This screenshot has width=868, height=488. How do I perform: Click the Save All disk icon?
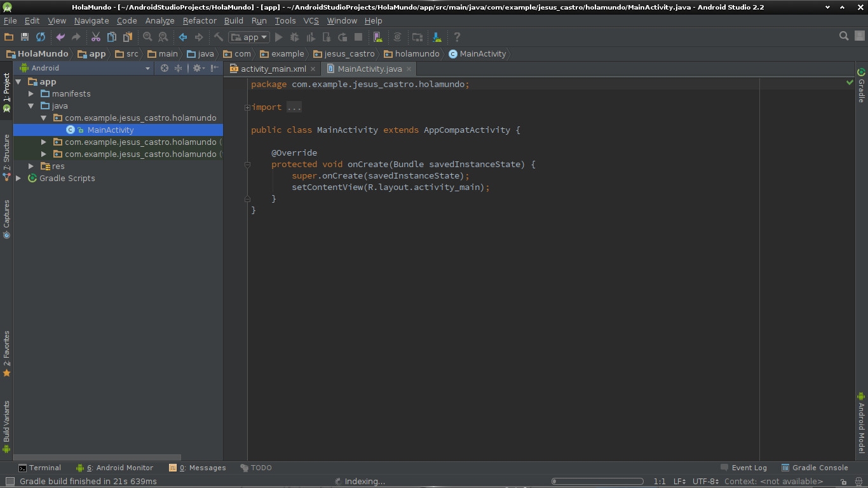tap(25, 37)
